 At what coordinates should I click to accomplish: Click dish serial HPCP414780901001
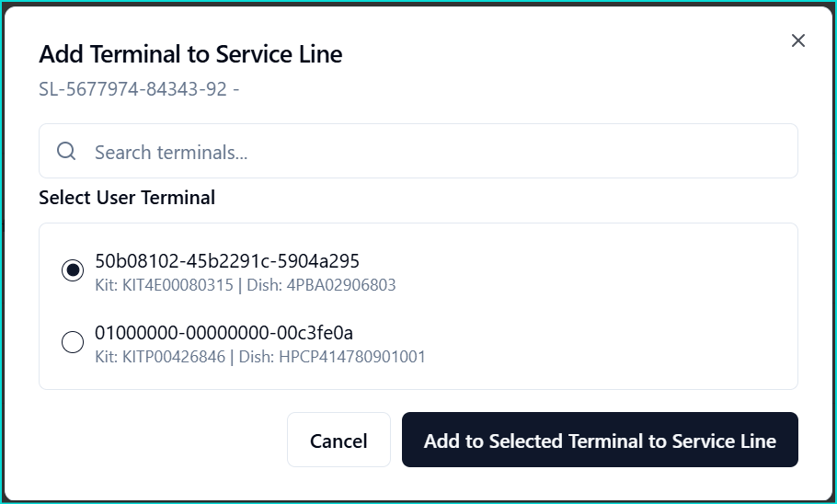pyautogui.click(x=352, y=357)
